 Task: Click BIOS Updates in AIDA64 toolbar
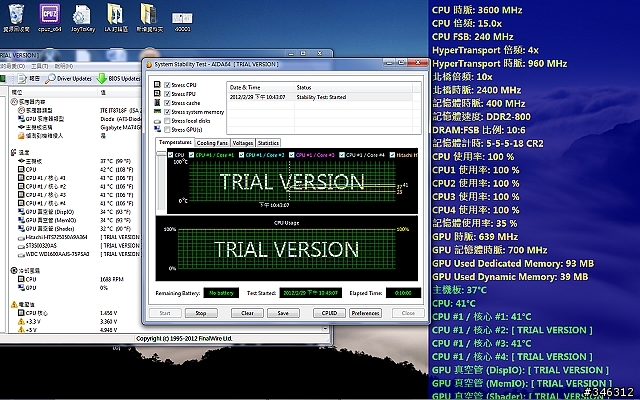[x=118, y=78]
